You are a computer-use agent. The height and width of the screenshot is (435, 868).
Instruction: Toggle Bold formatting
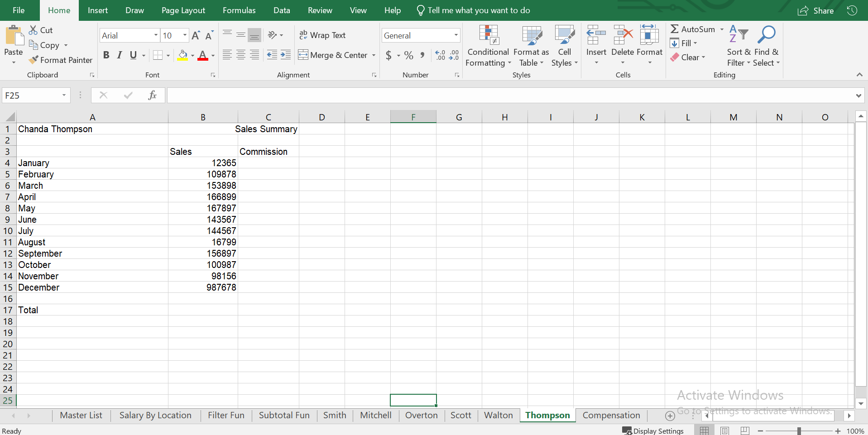point(106,55)
